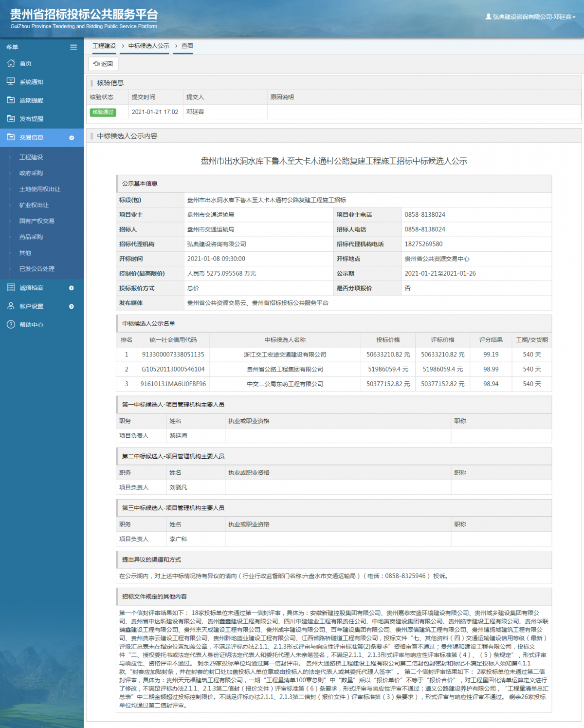Click the 核验通过 green status badge

103,112
